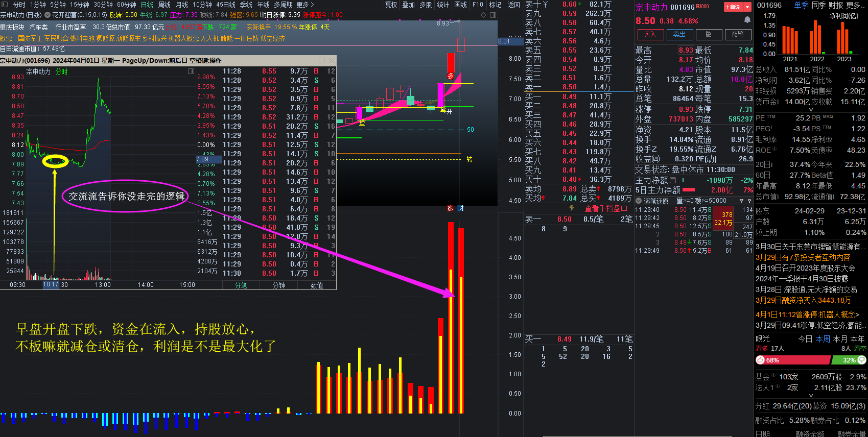Switch sentiment period to 今日
868x437 pixels.
pos(805,339)
